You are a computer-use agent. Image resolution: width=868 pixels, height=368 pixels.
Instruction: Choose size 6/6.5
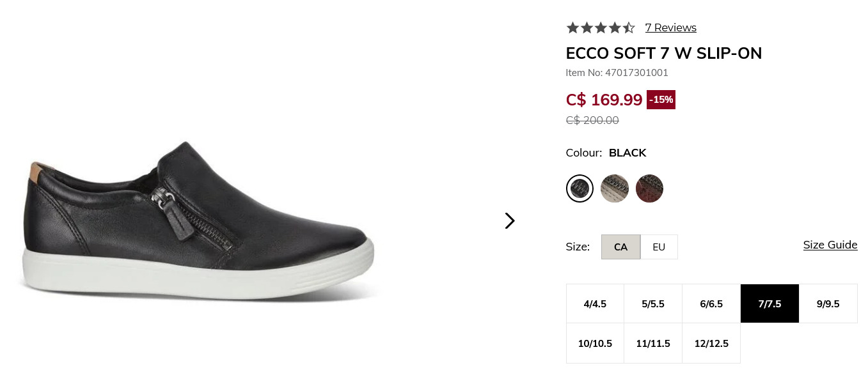pyautogui.click(x=711, y=303)
